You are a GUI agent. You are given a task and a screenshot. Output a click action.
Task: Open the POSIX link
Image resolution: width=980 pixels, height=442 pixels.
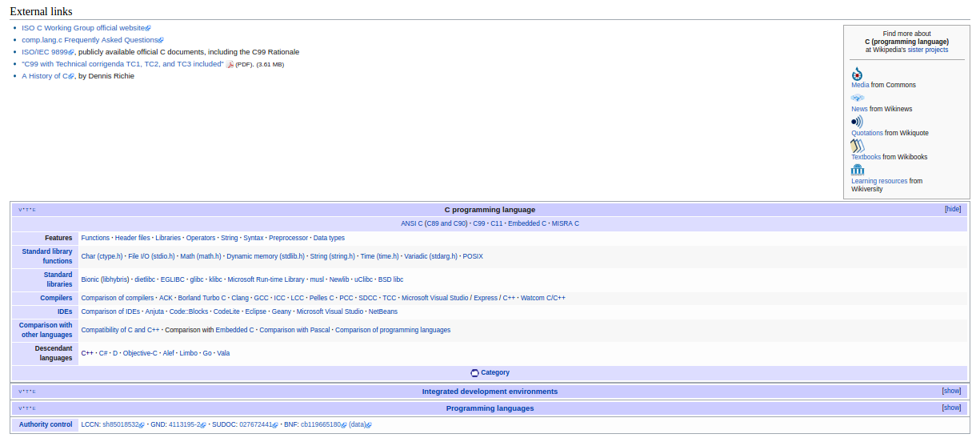coord(473,256)
